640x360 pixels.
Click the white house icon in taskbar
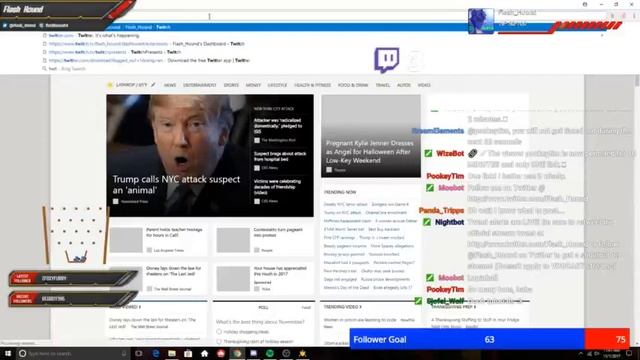pos(204,353)
